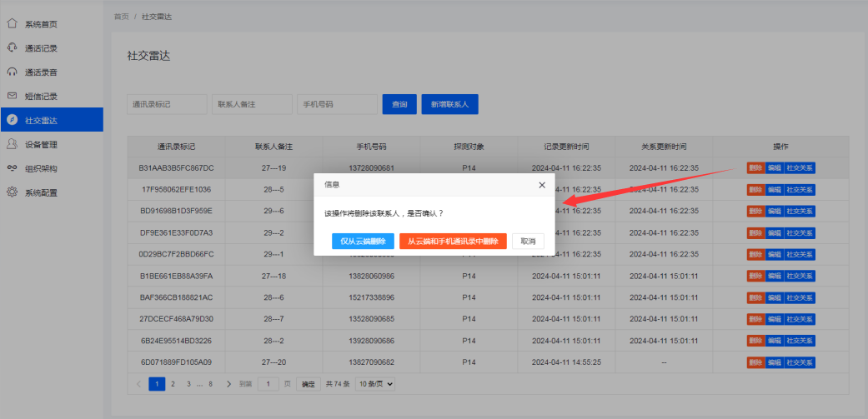Click the 设备管理 user icon
Image resolution: width=868 pixels, height=419 pixels.
click(x=12, y=144)
